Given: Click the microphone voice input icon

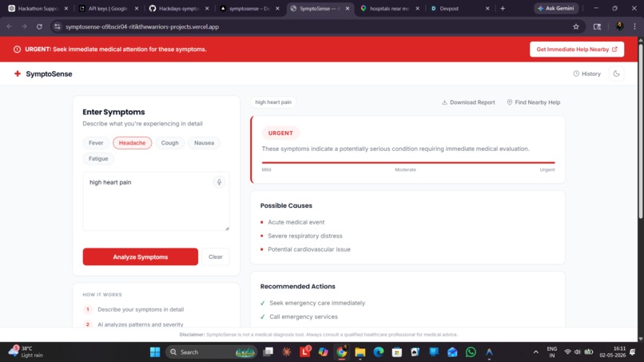Looking at the screenshot, I should (219, 182).
